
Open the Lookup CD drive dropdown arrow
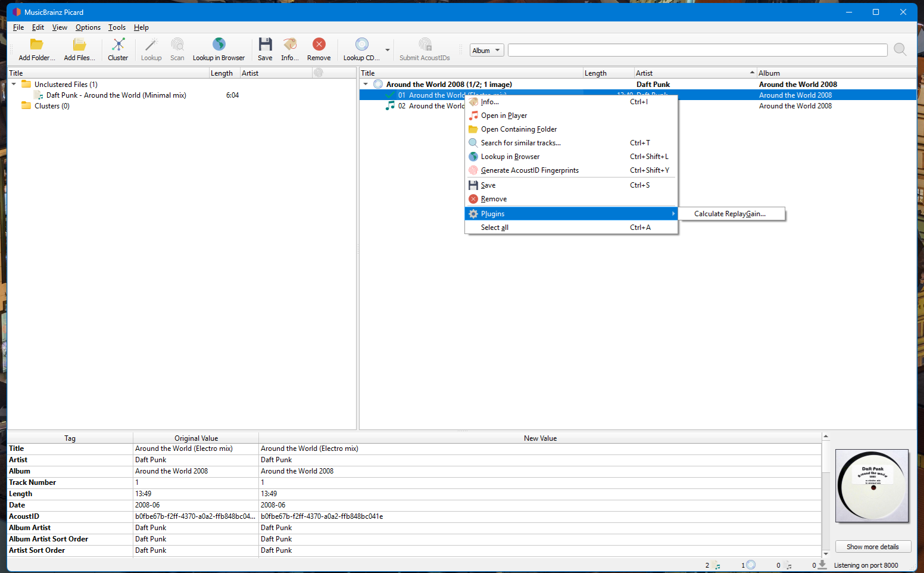(x=388, y=50)
